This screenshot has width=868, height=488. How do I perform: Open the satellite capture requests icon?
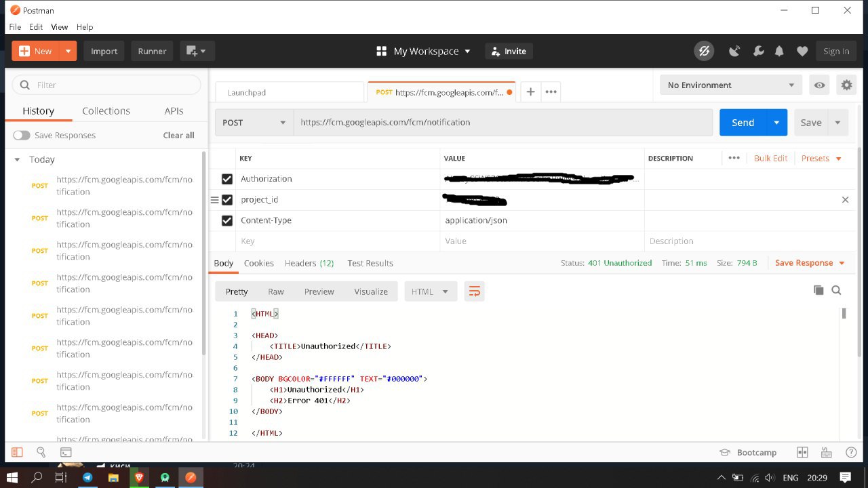[734, 51]
